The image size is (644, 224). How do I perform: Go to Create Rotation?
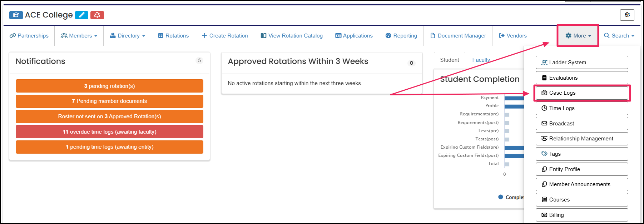(224, 36)
